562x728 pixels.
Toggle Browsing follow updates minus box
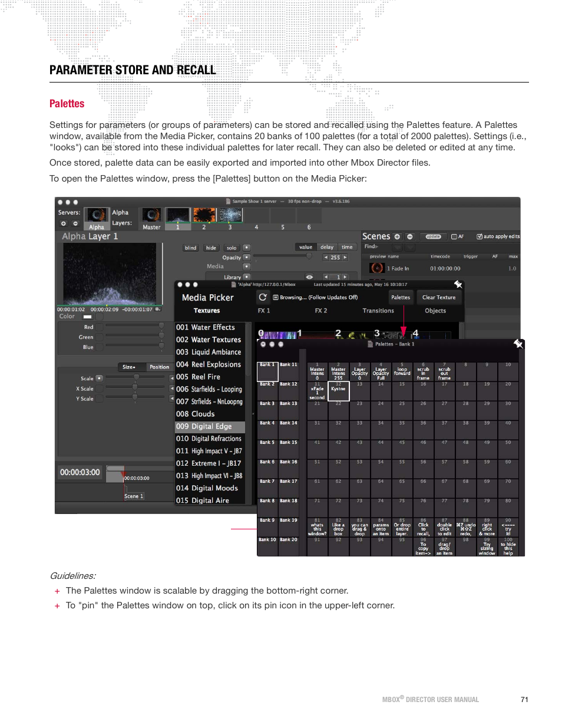coord(276,298)
